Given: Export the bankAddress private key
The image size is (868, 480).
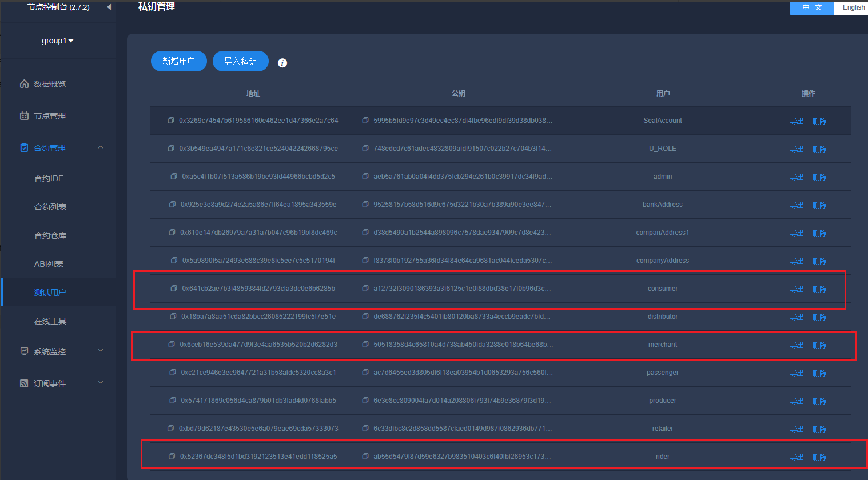Looking at the screenshot, I should [x=797, y=205].
